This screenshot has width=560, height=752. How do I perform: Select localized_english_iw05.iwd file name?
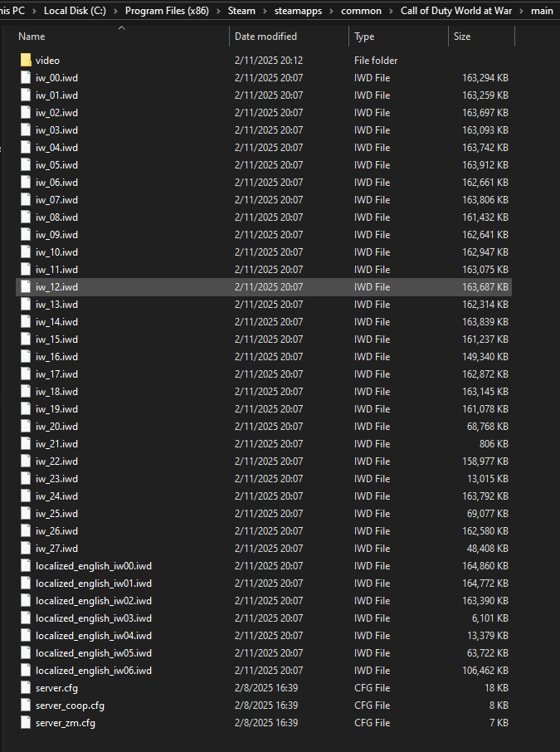tap(94, 652)
